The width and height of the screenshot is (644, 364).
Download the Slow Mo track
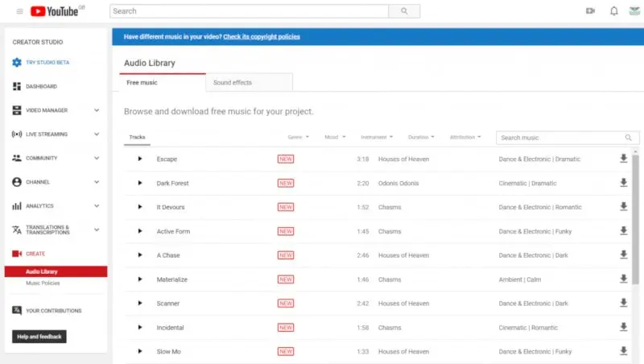[623, 351]
